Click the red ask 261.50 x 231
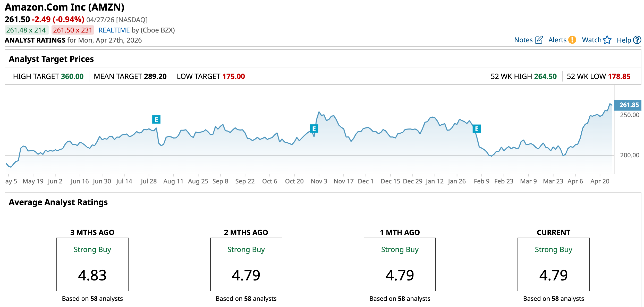The height and width of the screenshot is (307, 644). (x=73, y=30)
